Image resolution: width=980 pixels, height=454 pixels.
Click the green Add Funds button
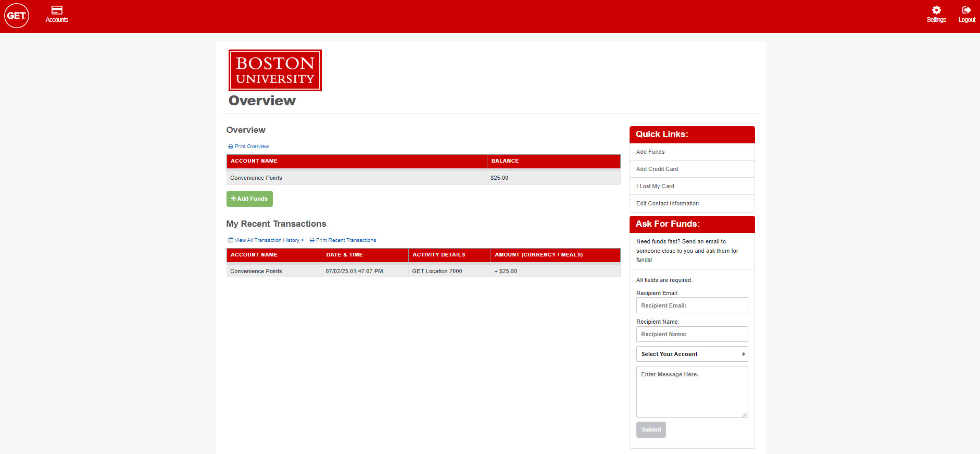click(249, 199)
